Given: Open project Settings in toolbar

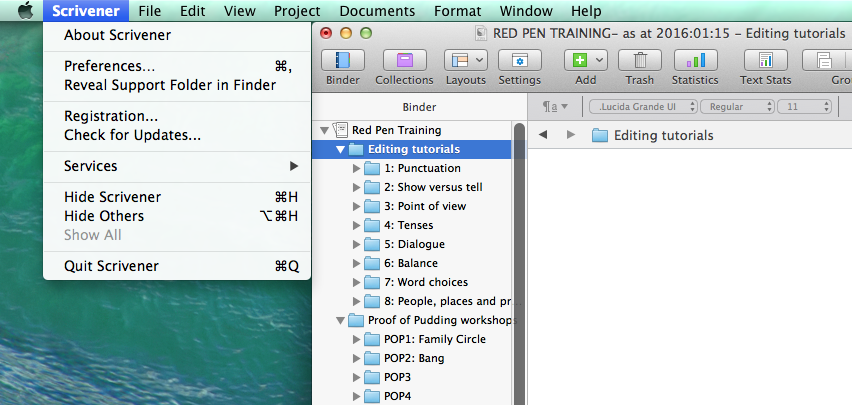Looking at the screenshot, I should [519, 60].
